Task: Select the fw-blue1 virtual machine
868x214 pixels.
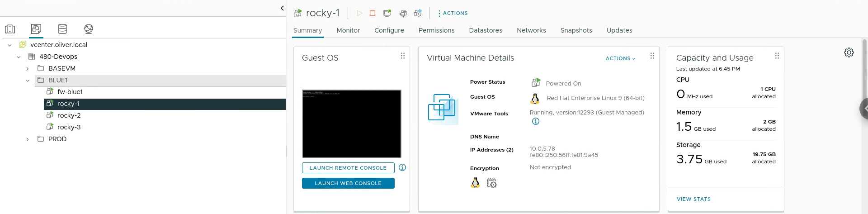Action: tap(70, 92)
